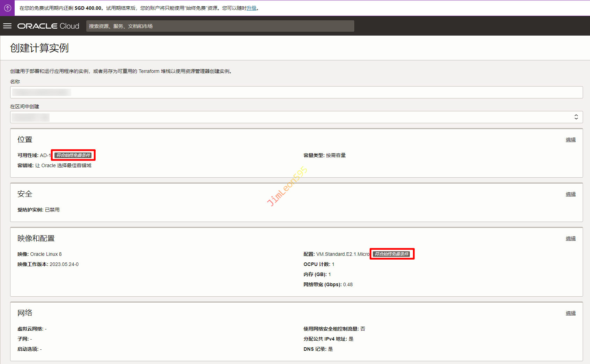Screen dimensions: 590x364
Task: Click the 位置 section heading
Action: pos(25,140)
